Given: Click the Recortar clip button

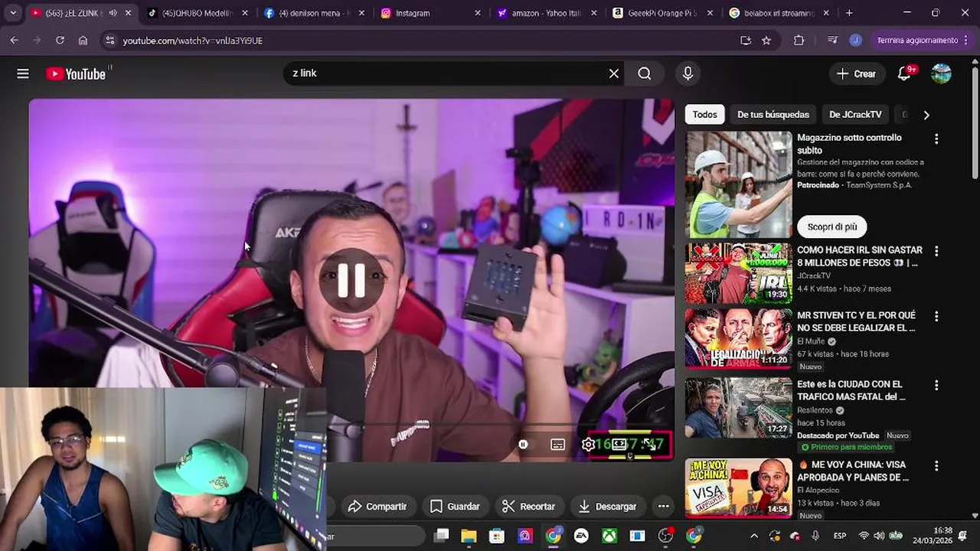Looking at the screenshot, I should tap(528, 506).
